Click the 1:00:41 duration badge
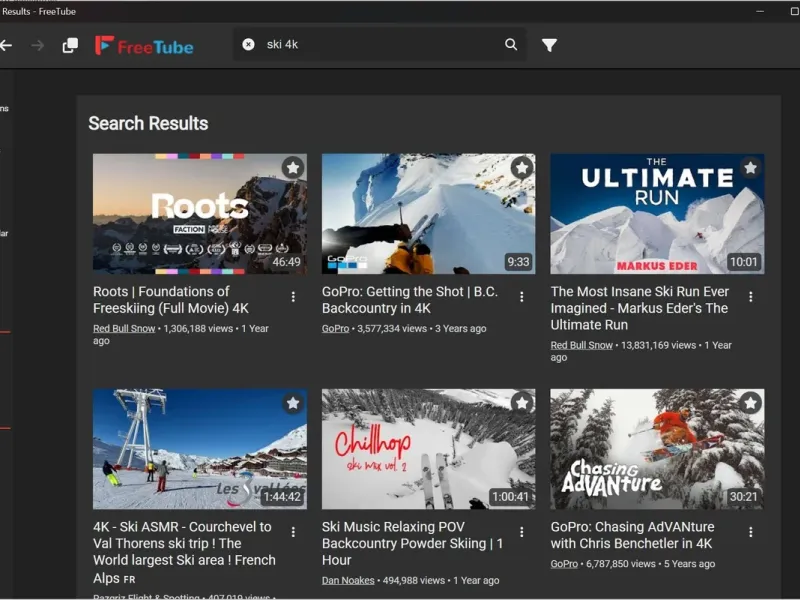Image resolution: width=800 pixels, height=600 pixels. (511, 497)
